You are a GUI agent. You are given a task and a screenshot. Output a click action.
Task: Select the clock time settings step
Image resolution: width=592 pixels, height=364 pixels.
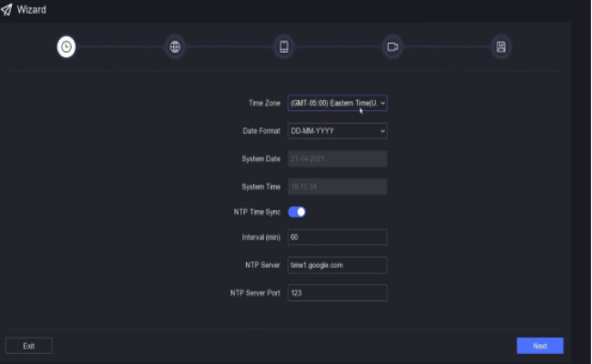click(66, 46)
